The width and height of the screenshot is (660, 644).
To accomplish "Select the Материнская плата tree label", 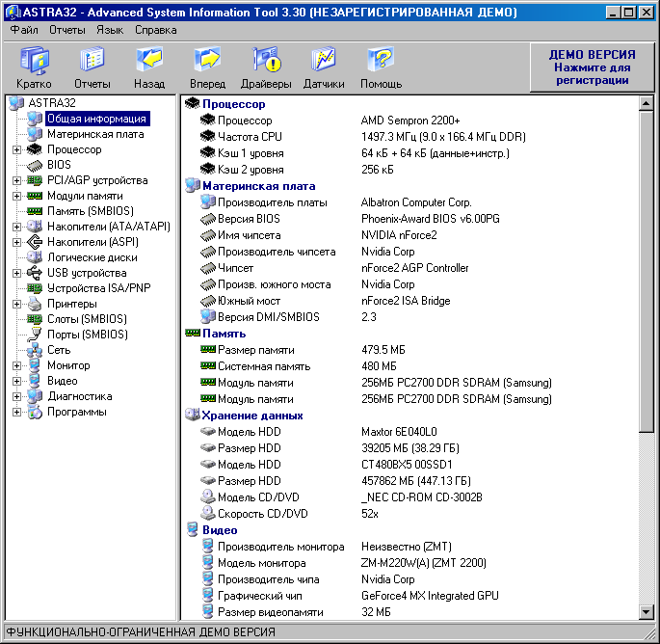I will (x=95, y=134).
